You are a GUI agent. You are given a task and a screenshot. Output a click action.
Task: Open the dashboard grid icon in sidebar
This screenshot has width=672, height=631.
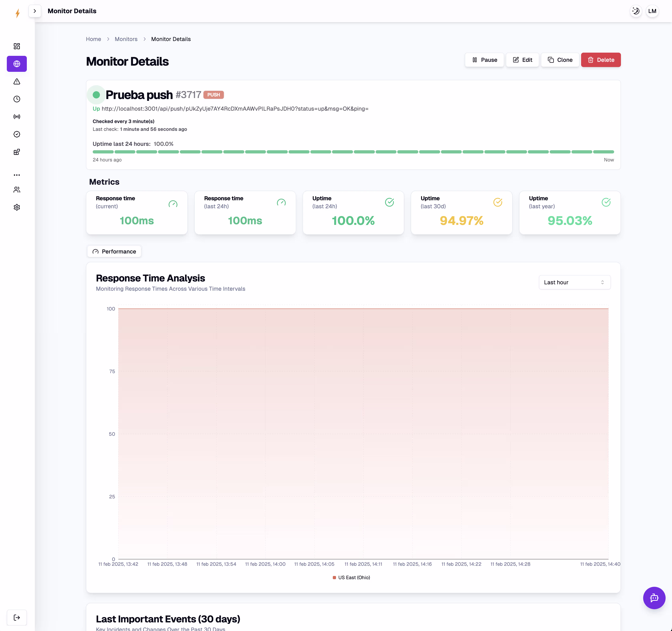[x=17, y=46]
